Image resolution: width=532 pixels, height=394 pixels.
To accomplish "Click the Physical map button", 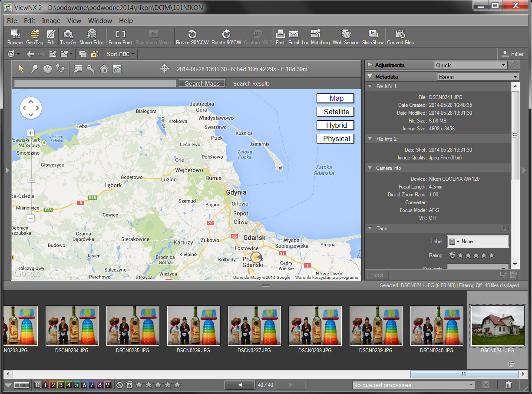I will [336, 139].
